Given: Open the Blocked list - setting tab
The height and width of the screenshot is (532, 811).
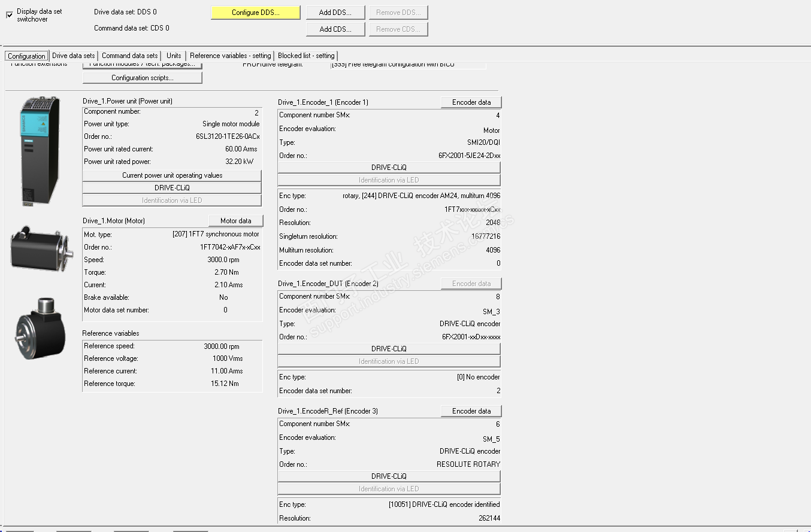Looking at the screenshot, I should click(307, 56).
